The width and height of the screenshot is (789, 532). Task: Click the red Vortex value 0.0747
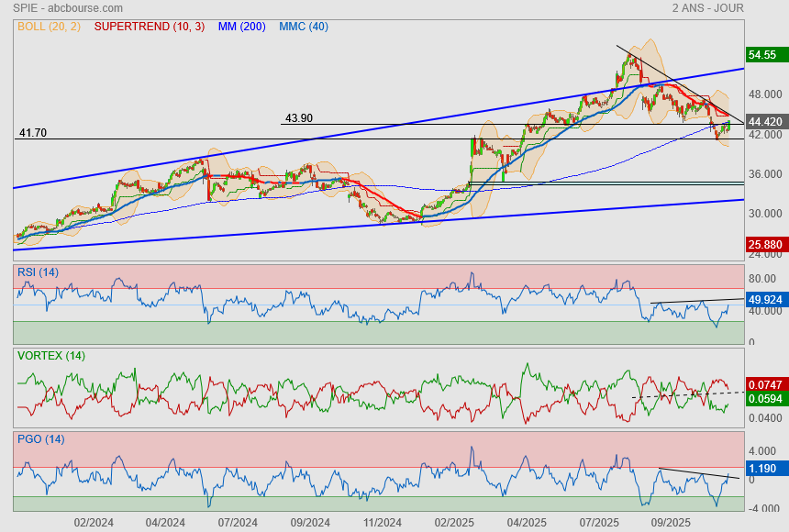(x=765, y=383)
